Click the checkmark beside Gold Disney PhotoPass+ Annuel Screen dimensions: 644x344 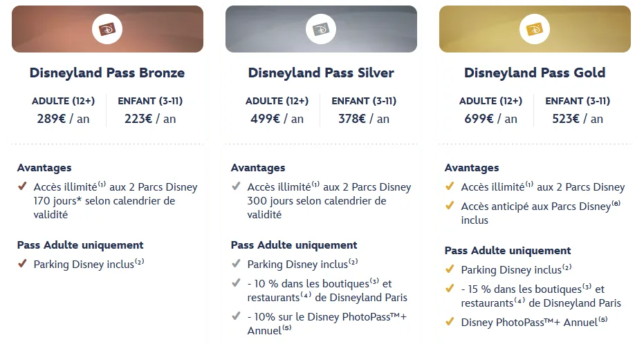(450, 322)
